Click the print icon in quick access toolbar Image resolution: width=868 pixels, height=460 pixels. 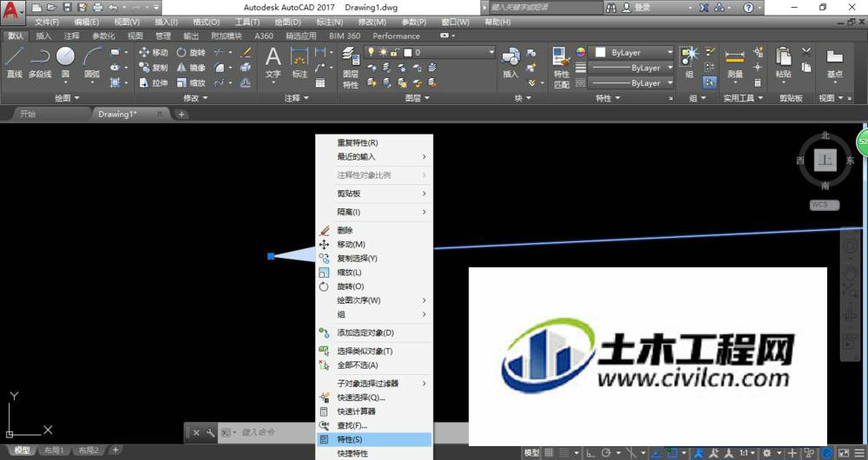tap(98, 8)
